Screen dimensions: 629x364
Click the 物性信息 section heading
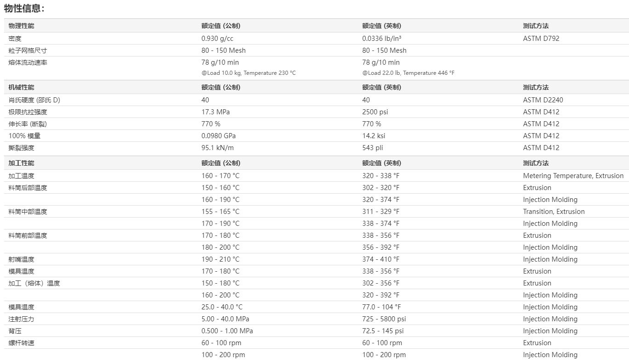(24, 8)
